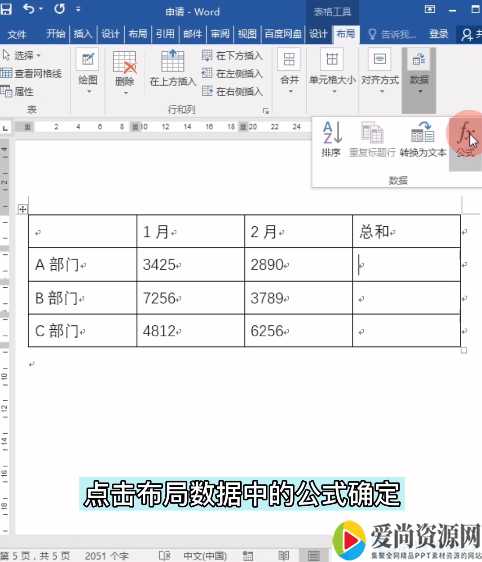Click the 2051 个字 word count
The image size is (482, 562).
click(106, 556)
